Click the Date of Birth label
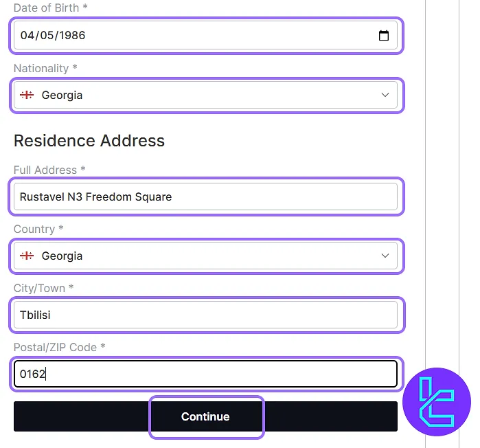This screenshot has width=480, height=448. [x=51, y=8]
